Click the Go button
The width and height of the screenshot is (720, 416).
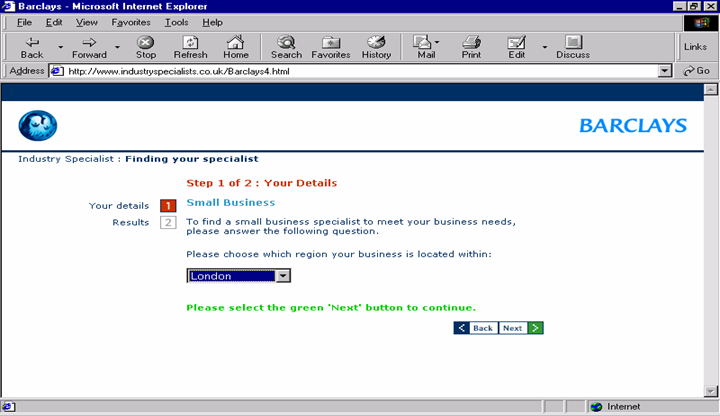pos(697,71)
